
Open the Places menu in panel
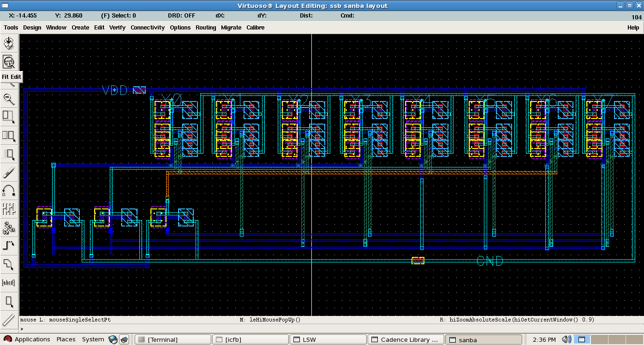pos(66,339)
